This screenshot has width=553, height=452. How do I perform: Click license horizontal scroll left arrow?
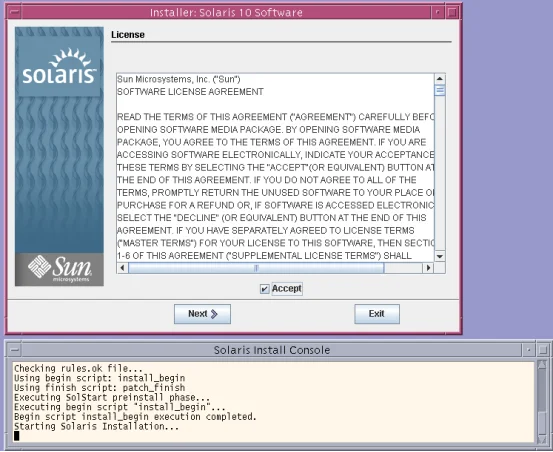[x=122, y=268]
